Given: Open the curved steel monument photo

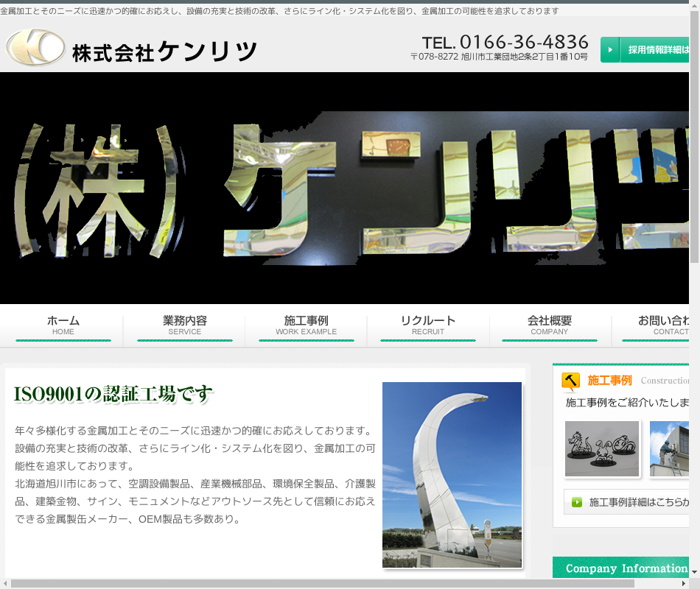Looking at the screenshot, I should [x=452, y=475].
